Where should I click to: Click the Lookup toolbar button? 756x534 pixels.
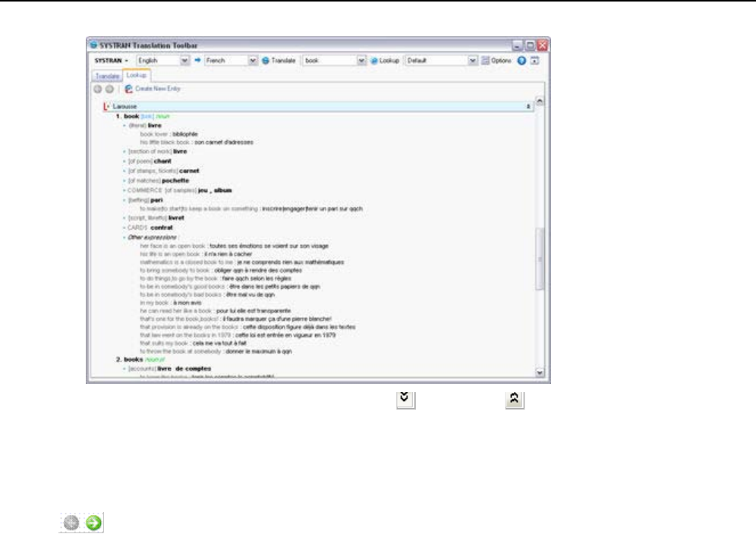[385, 61]
